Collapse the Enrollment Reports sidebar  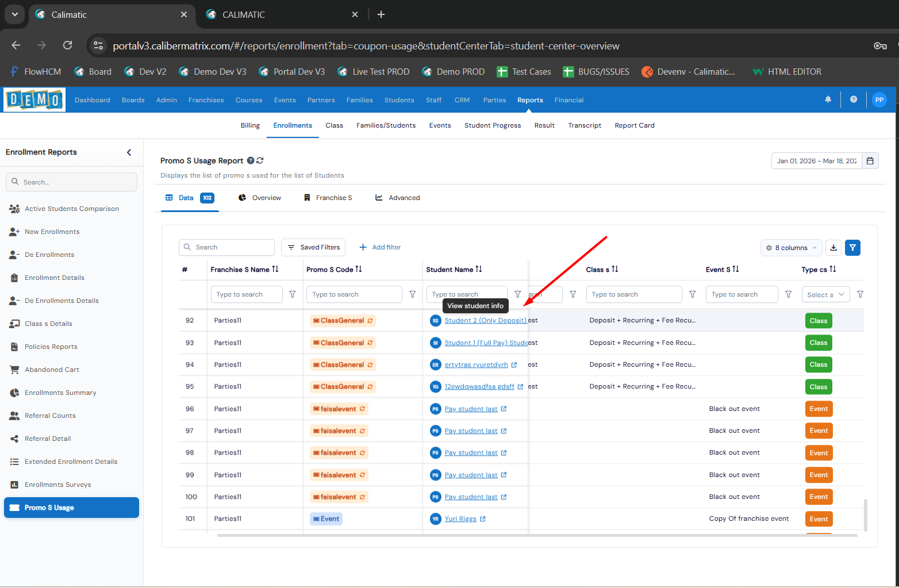(129, 152)
